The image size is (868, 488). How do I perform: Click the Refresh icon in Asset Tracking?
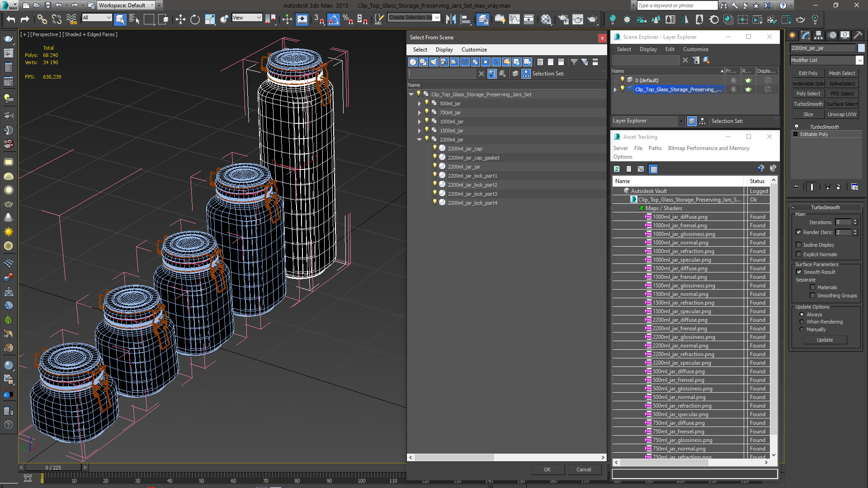[617, 169]
